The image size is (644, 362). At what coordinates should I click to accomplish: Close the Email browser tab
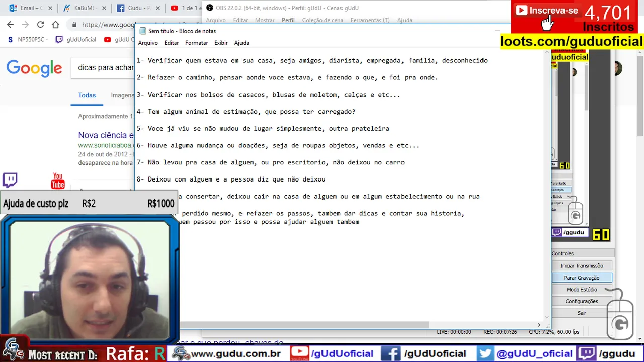(x=50, y=8)
